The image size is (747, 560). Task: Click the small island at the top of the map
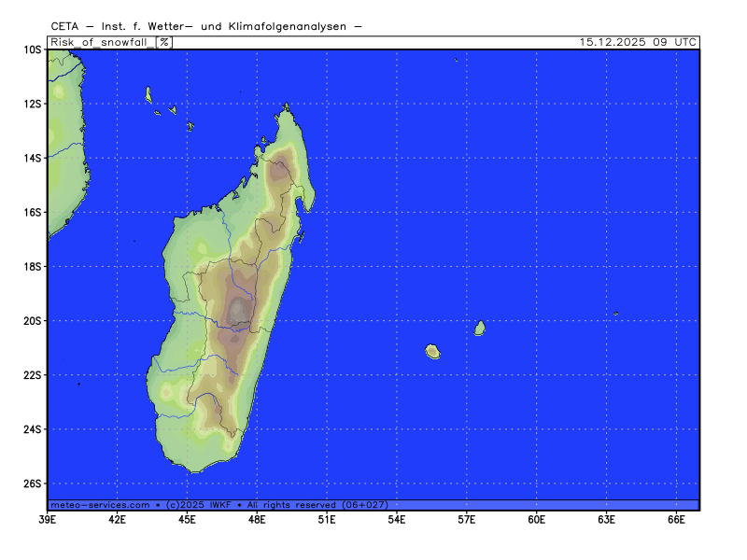pos(456,60)
